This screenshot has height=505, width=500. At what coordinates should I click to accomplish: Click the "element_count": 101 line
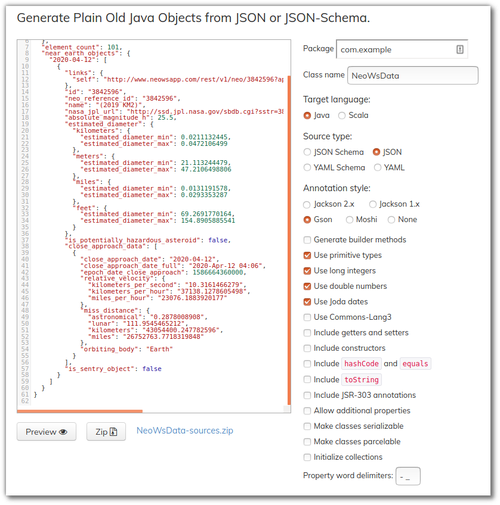pos(82,47)
